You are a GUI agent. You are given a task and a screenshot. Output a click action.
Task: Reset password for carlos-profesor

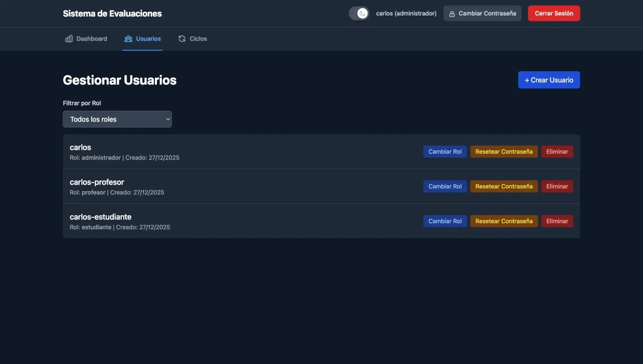(x=504, y=185)
